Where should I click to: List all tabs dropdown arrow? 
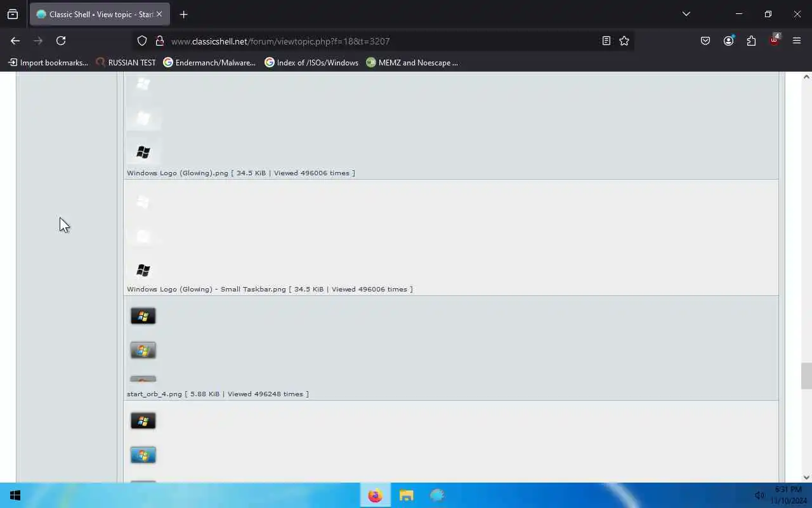[x=686, y=14]
